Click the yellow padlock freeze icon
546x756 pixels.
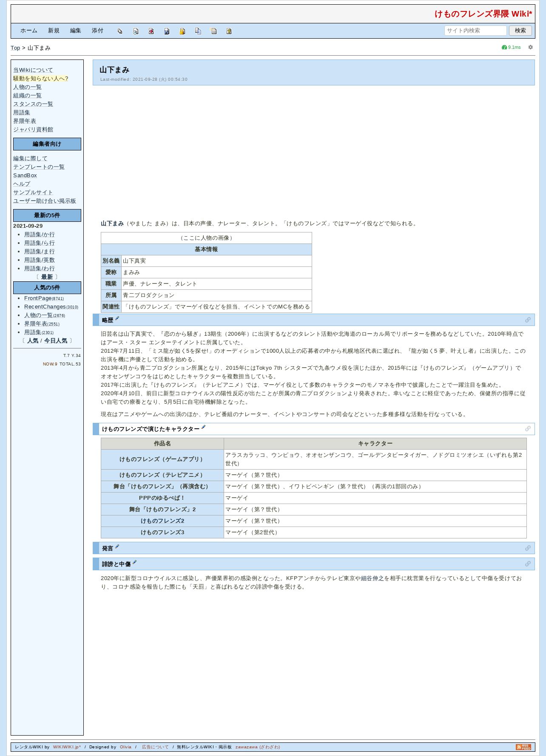click(182, 31)
